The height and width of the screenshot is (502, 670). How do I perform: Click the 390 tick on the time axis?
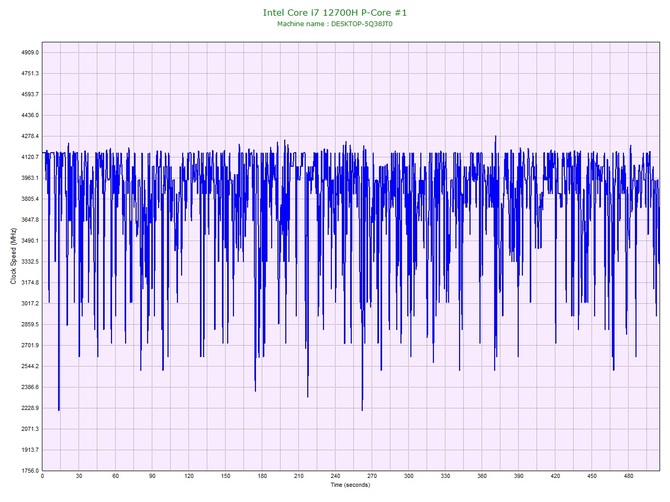click(x=519, y=476)
